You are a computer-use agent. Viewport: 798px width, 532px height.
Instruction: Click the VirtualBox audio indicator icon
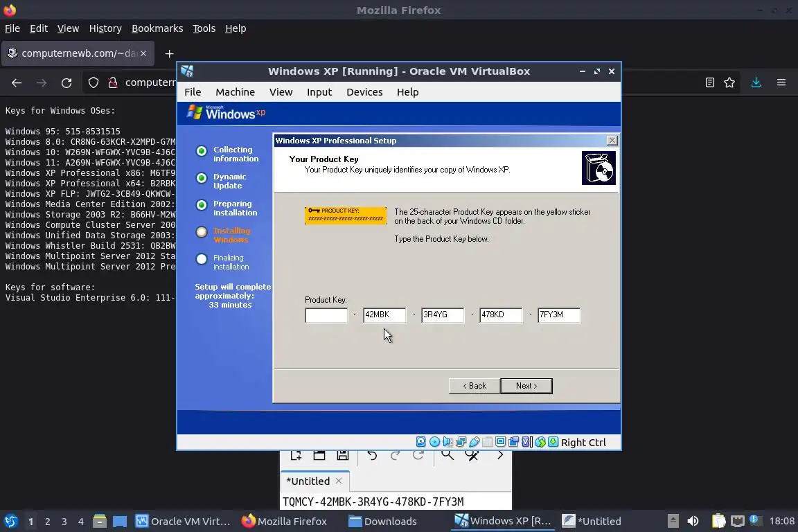click(x=447, y=442)
